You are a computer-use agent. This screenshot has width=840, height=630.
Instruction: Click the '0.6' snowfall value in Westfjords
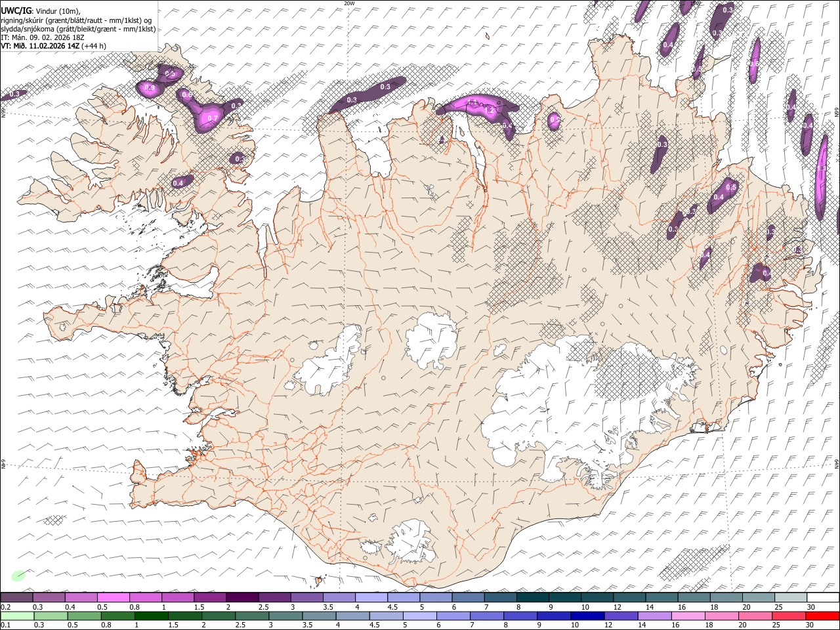click(187, 95)
